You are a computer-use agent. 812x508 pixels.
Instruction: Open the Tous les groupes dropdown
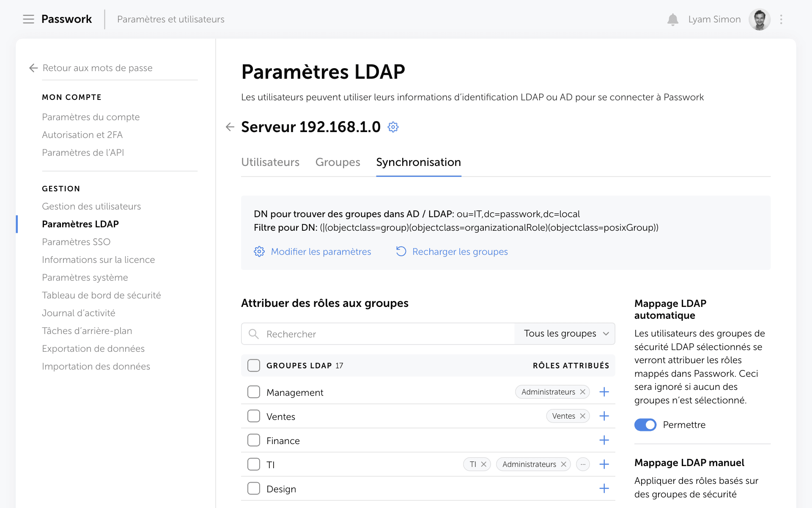tap(565, 334)
